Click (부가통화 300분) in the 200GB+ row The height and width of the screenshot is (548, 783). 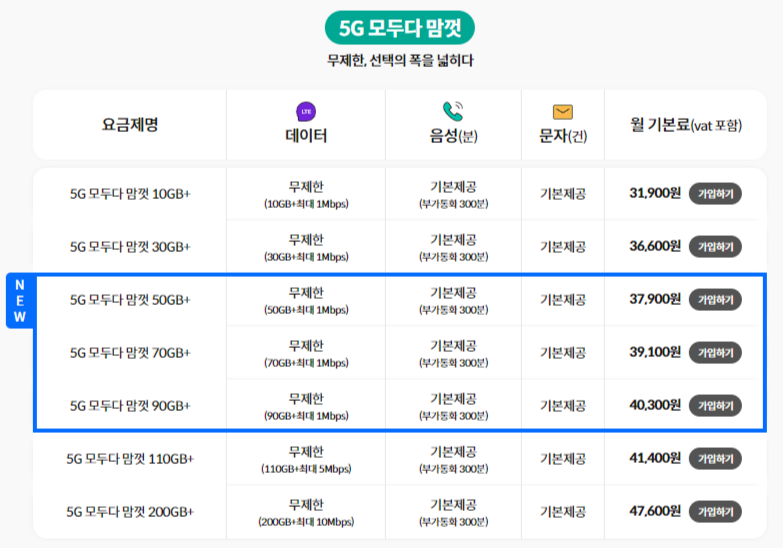(x=453, y=522)
